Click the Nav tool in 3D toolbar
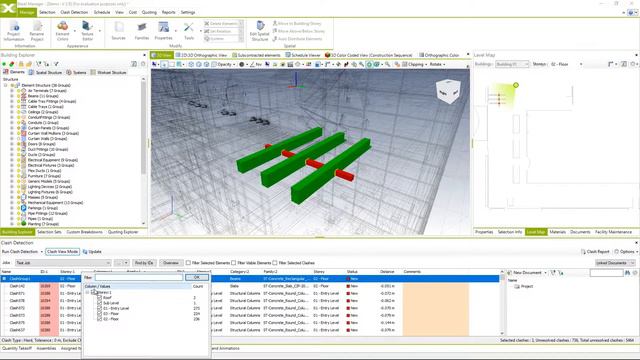The height and width of the screenshot is (360, 640). tap(256, 64)
